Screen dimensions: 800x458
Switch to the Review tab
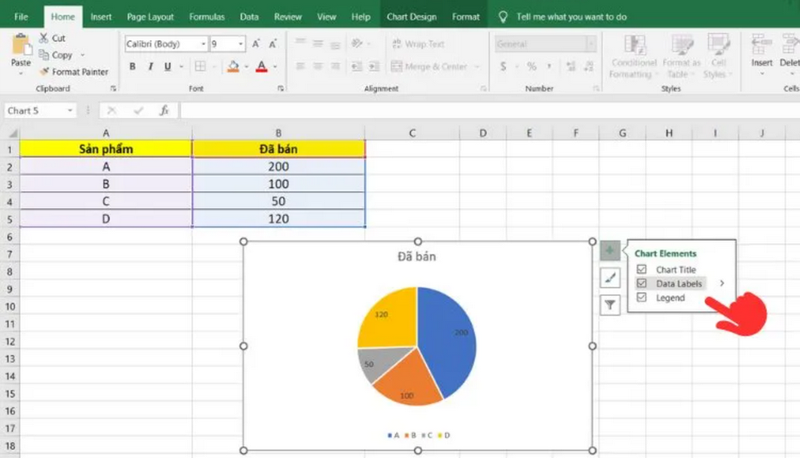pyautogui.click(x=288, y=17)
